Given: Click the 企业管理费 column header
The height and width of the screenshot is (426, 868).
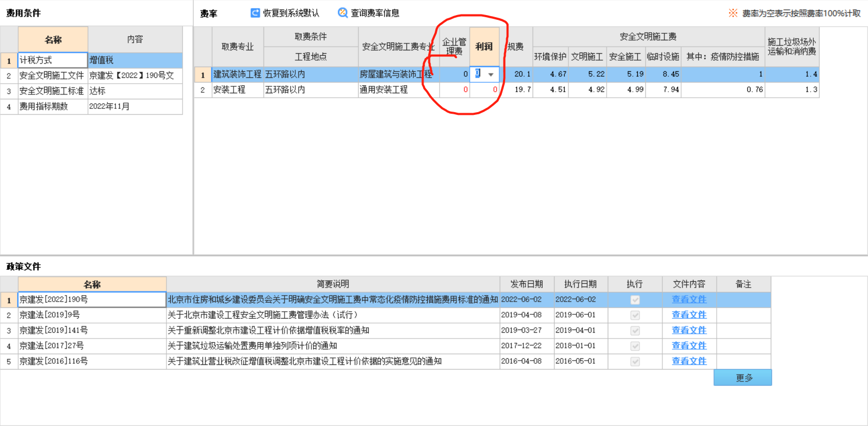Looking at the screenshot, I should pos(455,47).
